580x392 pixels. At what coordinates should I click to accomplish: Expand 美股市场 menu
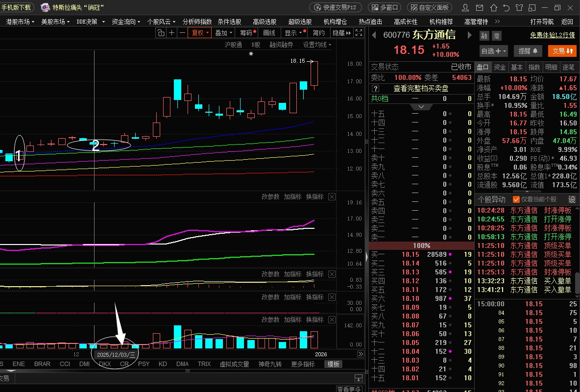[x=55, y=22]
